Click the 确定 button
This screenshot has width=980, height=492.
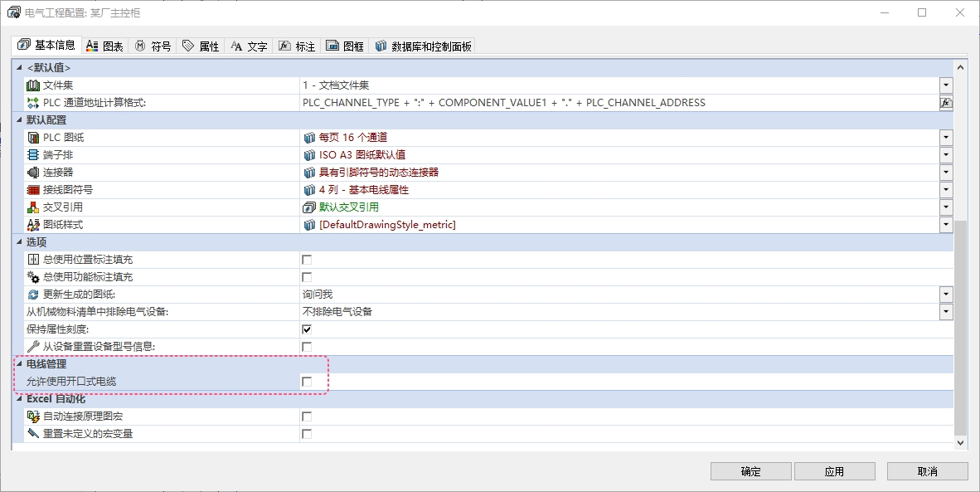(750, 471)
